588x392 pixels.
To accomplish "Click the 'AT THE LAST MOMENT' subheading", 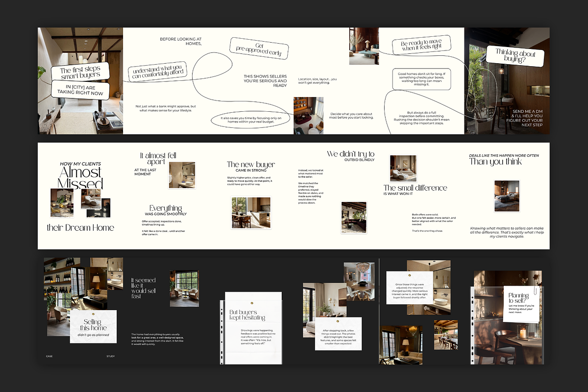I will coord(146,172).
